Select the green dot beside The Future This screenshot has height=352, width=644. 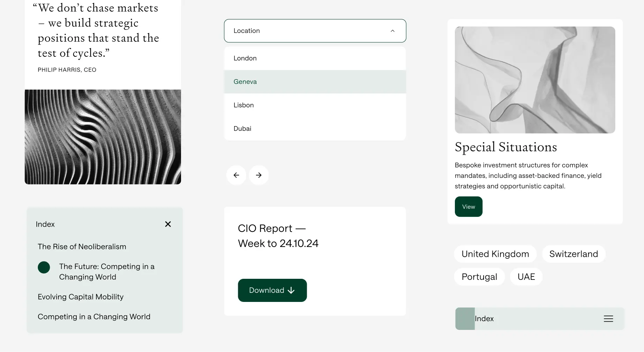(x=44, y=267)
